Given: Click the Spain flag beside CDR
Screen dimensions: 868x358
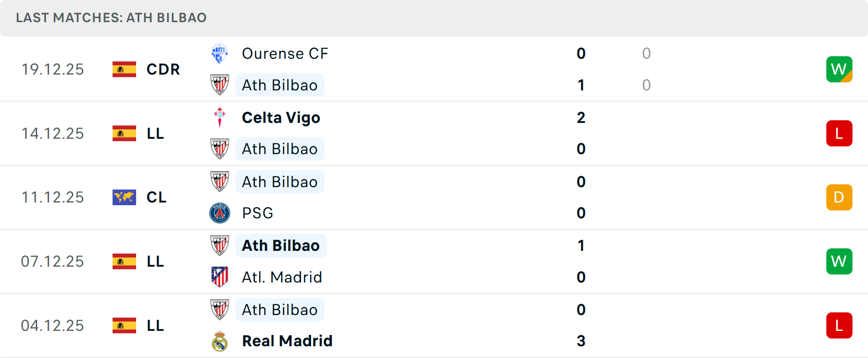Looking at the screenshot, I should pos(124,69).
